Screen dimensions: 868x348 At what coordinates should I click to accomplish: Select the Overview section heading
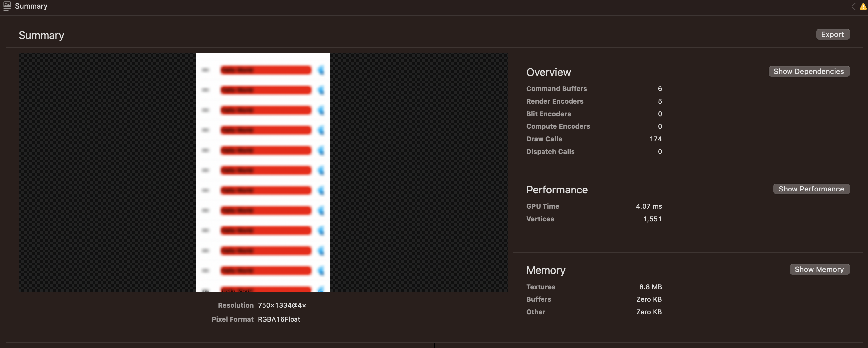coord(548,72)
